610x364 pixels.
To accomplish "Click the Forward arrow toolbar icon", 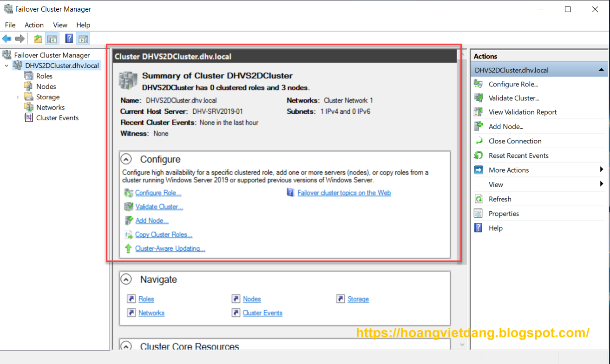I will 20,39.
